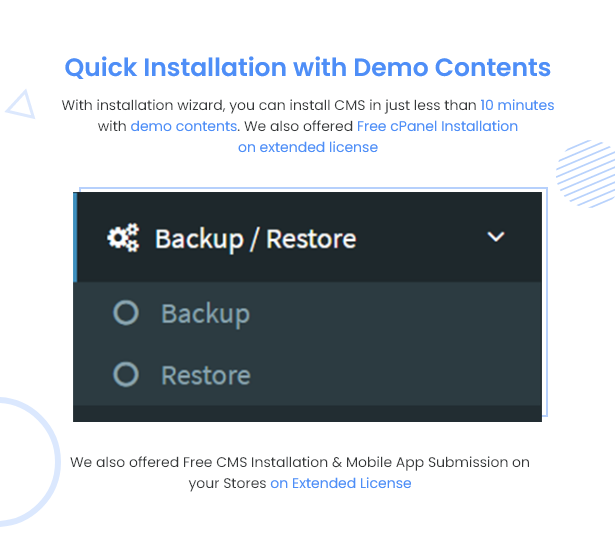
Task: Open the '10 minutes' highlighted link
Action: click(x=517, y=105)
